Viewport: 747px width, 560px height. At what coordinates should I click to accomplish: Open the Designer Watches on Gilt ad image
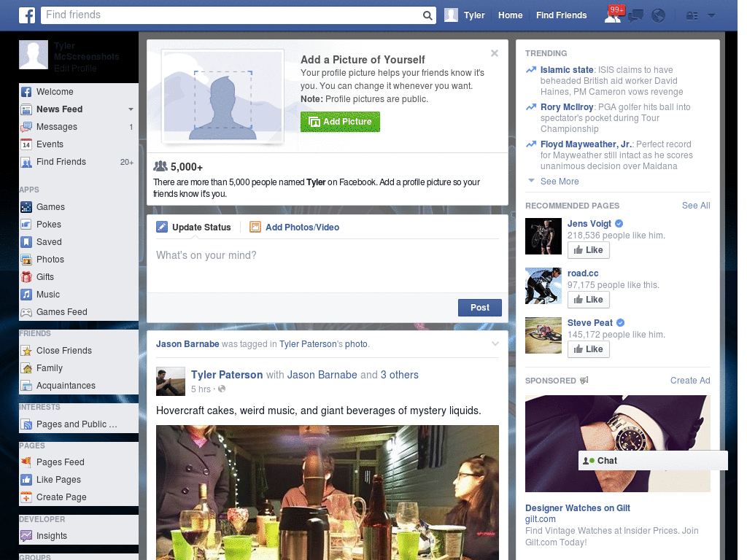pos(617,443)
